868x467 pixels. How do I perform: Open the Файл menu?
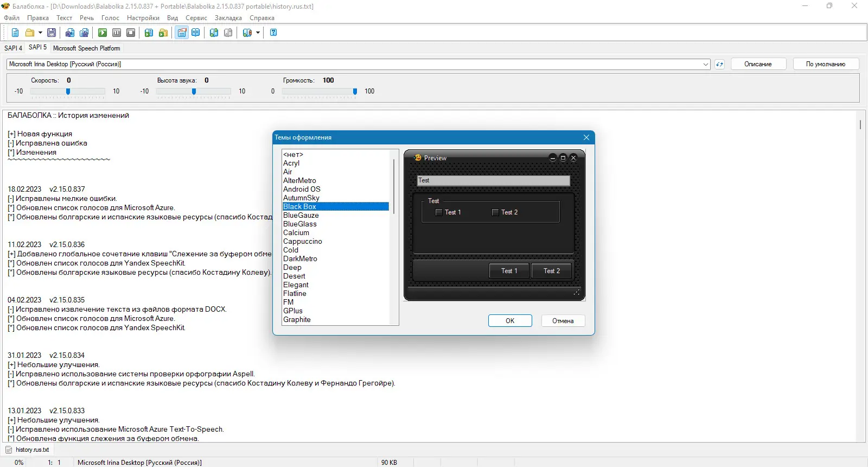[x=12, y=18]
